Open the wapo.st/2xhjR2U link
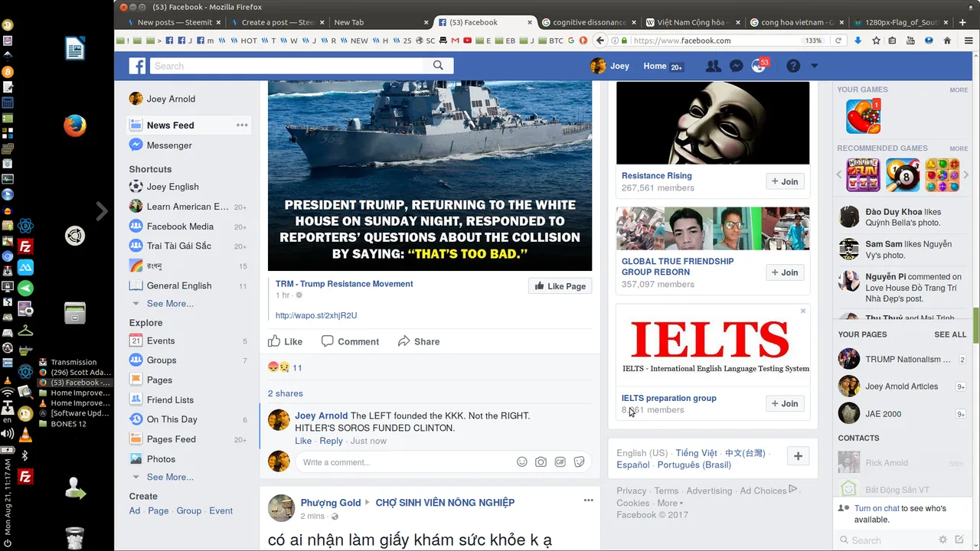The width and height of the screenshot is (980, 551). pyautogui.click(x=316, y=315)
